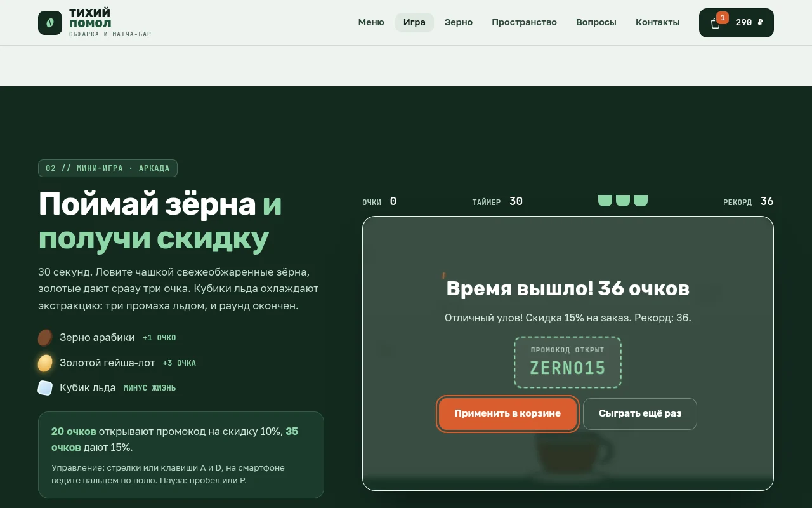Click the 20 очков promo rule text
812x508 pixels.
pyautogui.click(x=174, y=439)
